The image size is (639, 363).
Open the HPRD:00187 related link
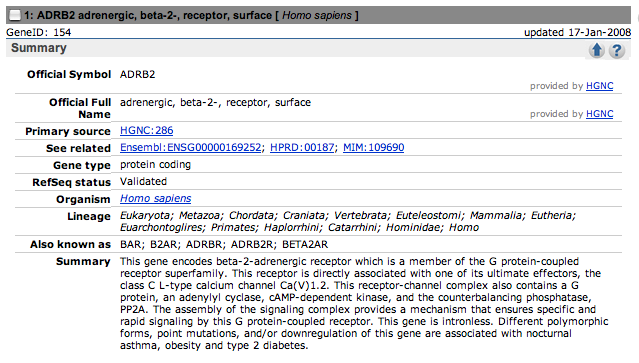click(302, 147)
